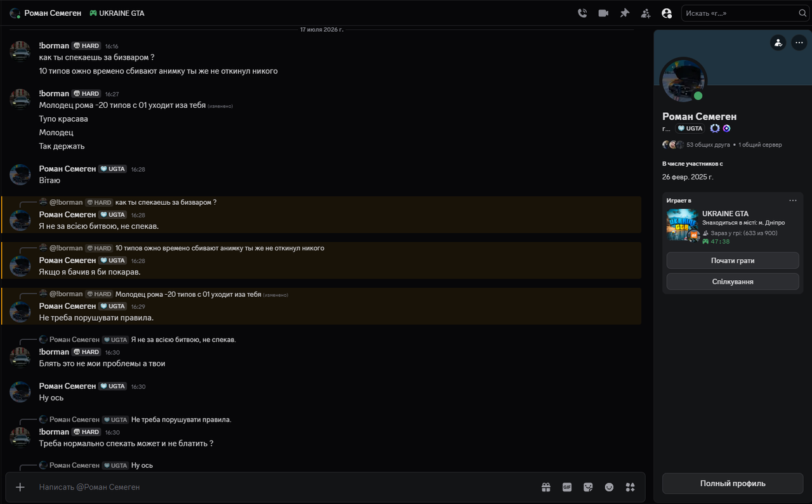
Task: Click the Почати грати button
Action: click(733, 261)
